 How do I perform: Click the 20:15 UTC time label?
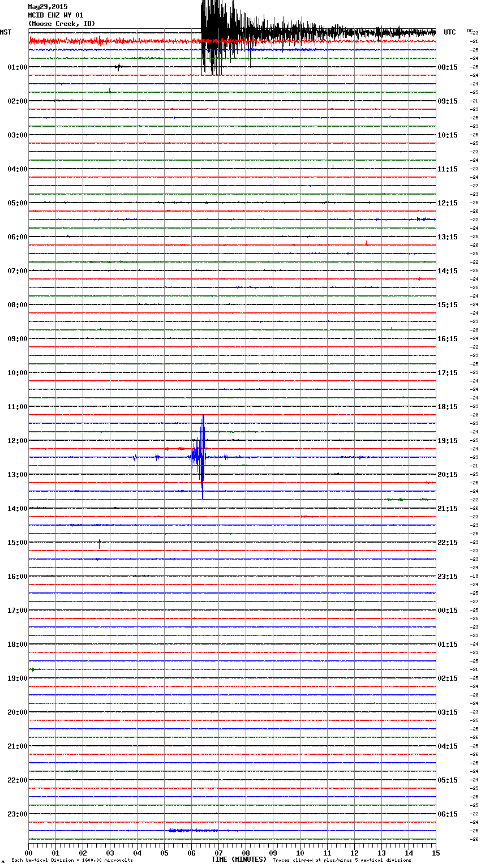(448, 475)
